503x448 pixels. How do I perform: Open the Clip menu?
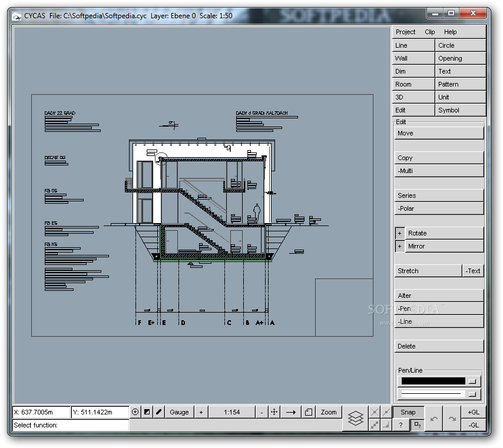tap(430, 32)
